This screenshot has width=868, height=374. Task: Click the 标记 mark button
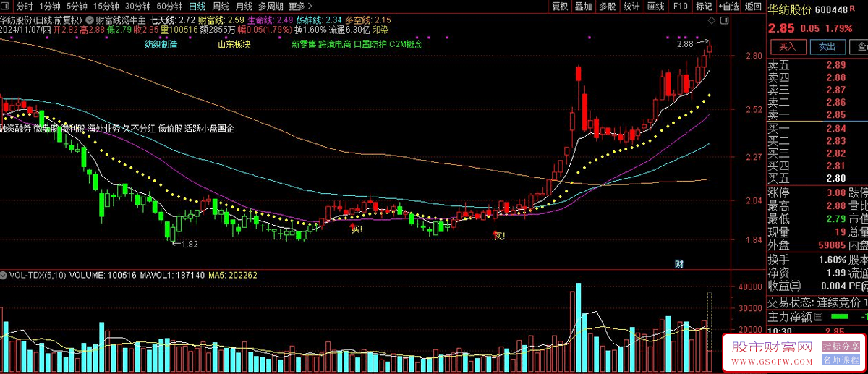click(703, 6)
